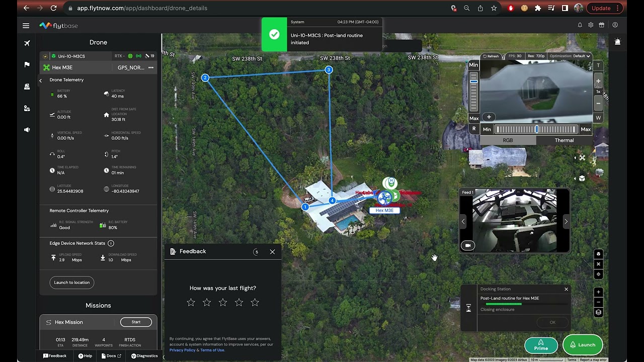Screen dimensions: 644x362
Task: Open the megaphone alerts sidebar icon
Action: (27, 130)
